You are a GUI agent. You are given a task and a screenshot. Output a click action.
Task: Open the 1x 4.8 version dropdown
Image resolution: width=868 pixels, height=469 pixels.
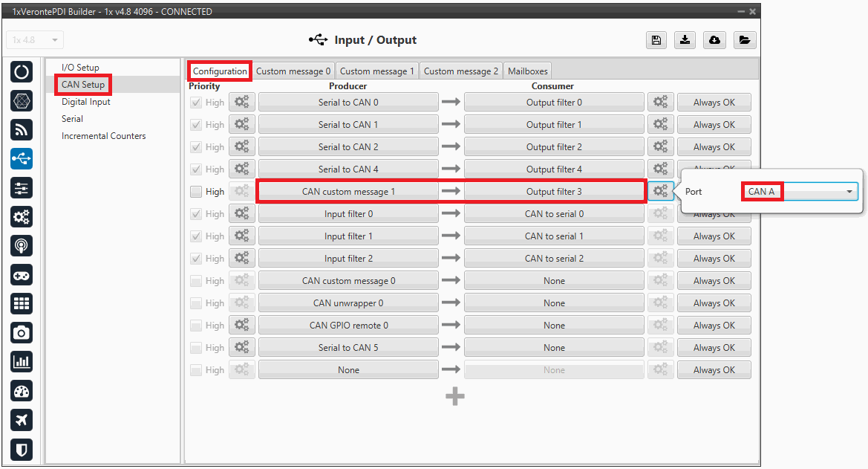pos(35,40)
